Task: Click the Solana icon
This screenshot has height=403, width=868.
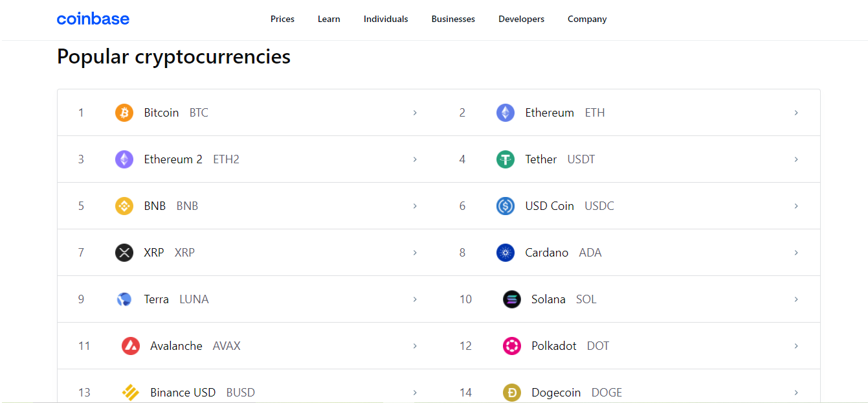Action: [512, 299]
